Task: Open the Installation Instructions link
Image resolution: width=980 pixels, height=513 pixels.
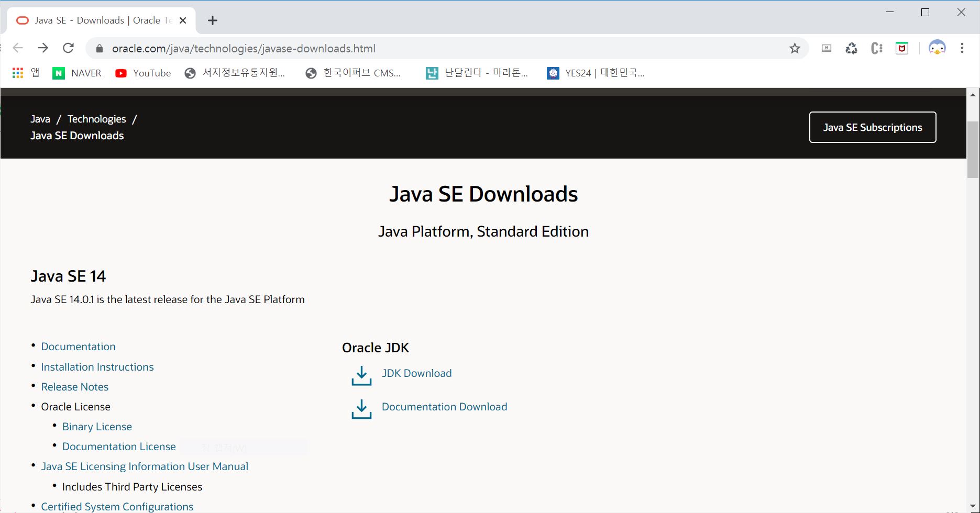Action: [97, 367]
